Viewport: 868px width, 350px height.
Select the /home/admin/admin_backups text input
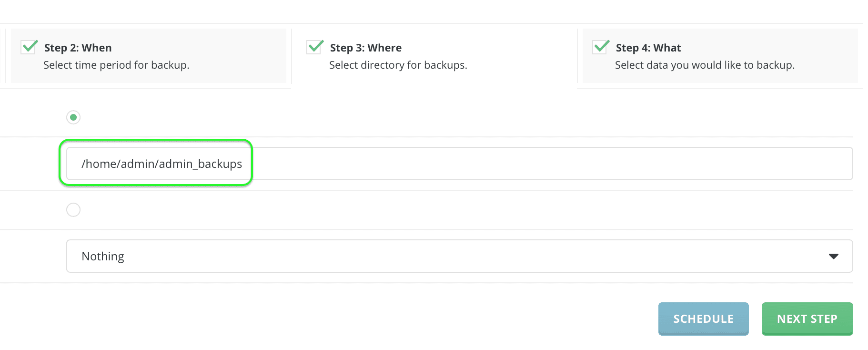(162, 163)
